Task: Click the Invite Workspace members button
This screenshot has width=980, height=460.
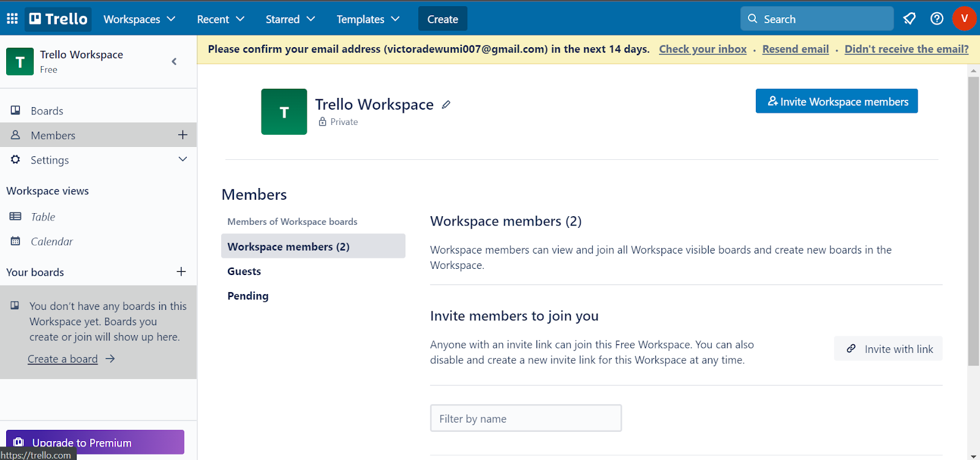Action: click(x=837, y=101)
